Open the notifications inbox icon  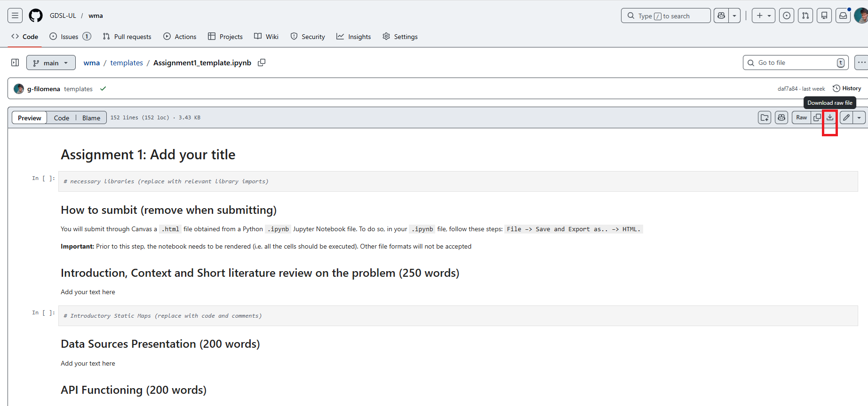(x=843, y=16)
